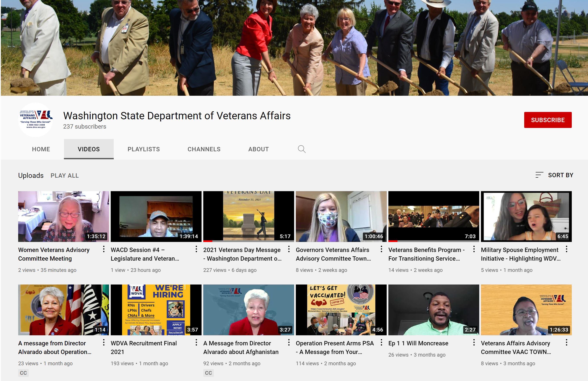Click the groundbreaking ceremony banner image
This screenshot has height=381, width=588.
coord(294,48)
